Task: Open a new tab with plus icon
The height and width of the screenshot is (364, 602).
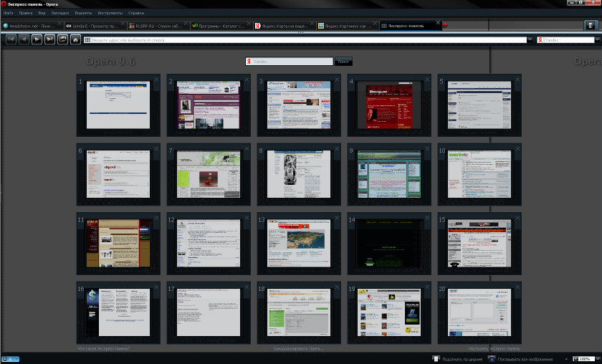Action: (445, 25)
